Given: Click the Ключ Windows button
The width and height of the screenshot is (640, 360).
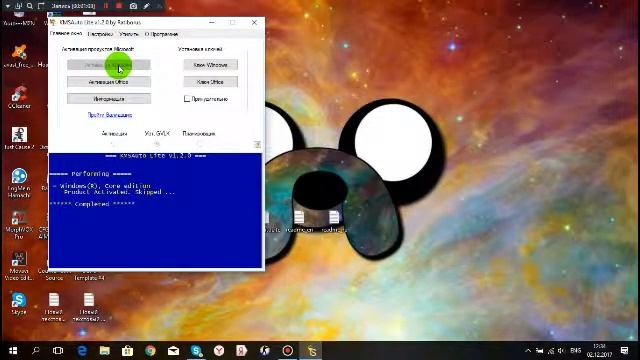Looking at the screenshot, I should (210, 65).
